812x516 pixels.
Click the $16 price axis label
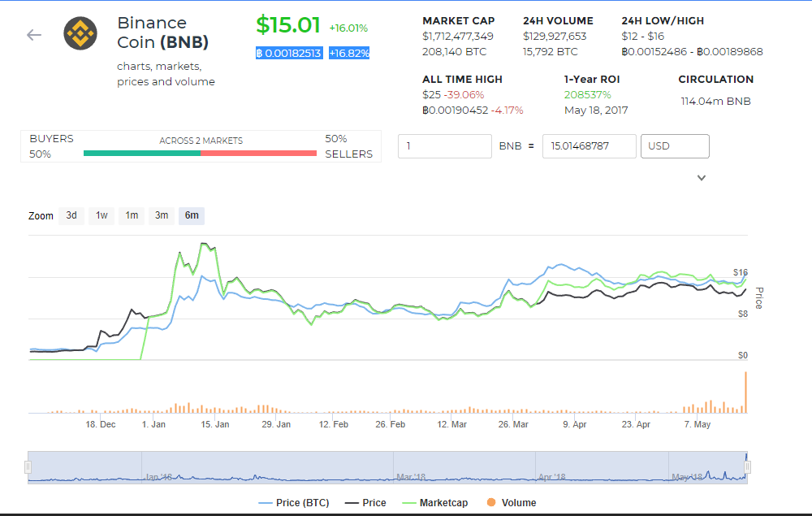tap(740, 272)
